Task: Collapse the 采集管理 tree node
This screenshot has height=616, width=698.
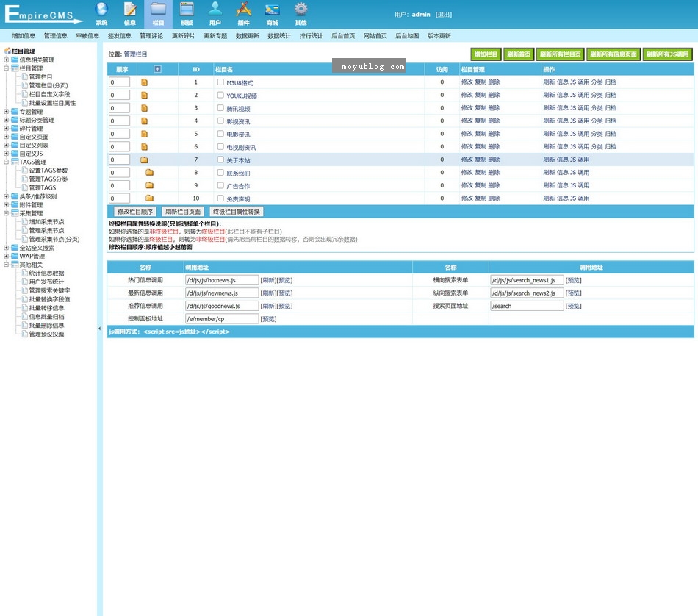Action: tap(6, 213)
